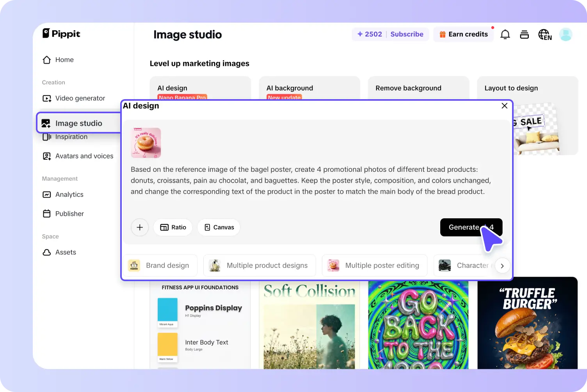
Task: Click the Earn credits button
Action: pos(463,34)
